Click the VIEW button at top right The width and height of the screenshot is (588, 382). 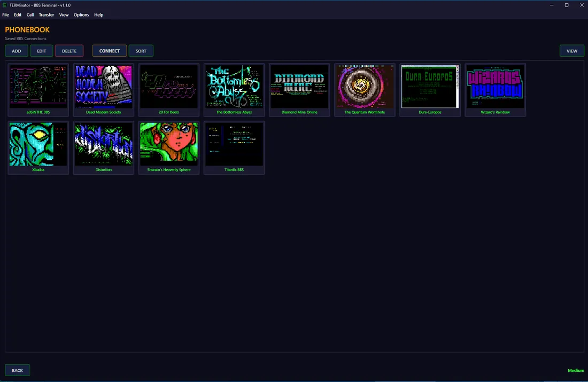pyautogui.click(x=572, y=51)
